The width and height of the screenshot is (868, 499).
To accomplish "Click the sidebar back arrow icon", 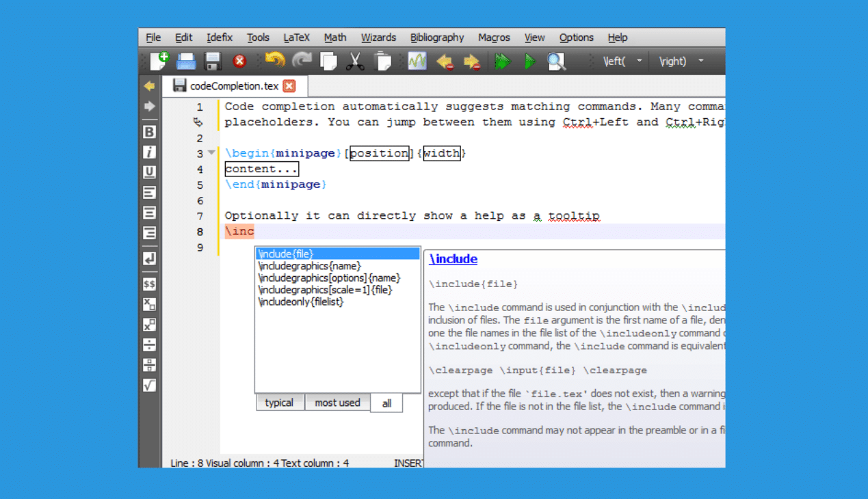I will (149, 86).
